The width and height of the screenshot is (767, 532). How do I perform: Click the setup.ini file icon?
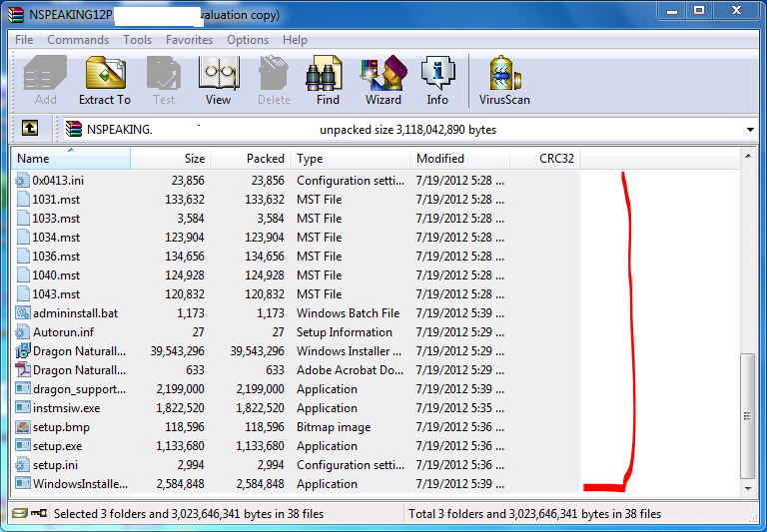click(x=23, y=465)
